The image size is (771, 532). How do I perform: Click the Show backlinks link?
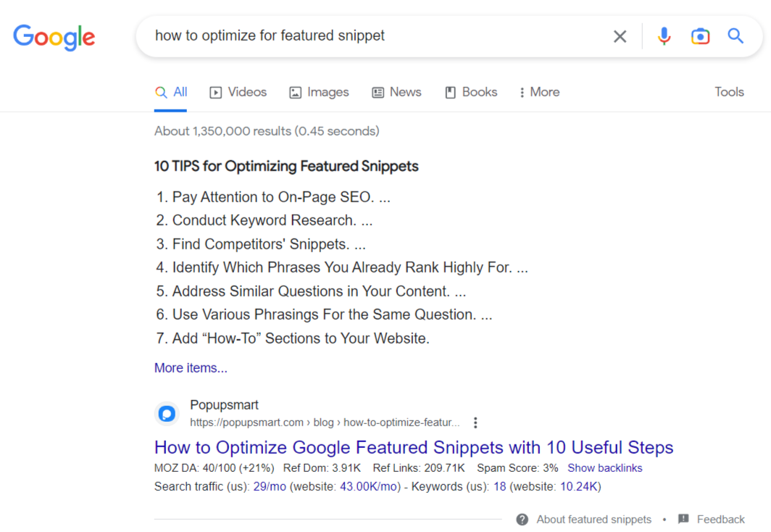tap(605, 467)
